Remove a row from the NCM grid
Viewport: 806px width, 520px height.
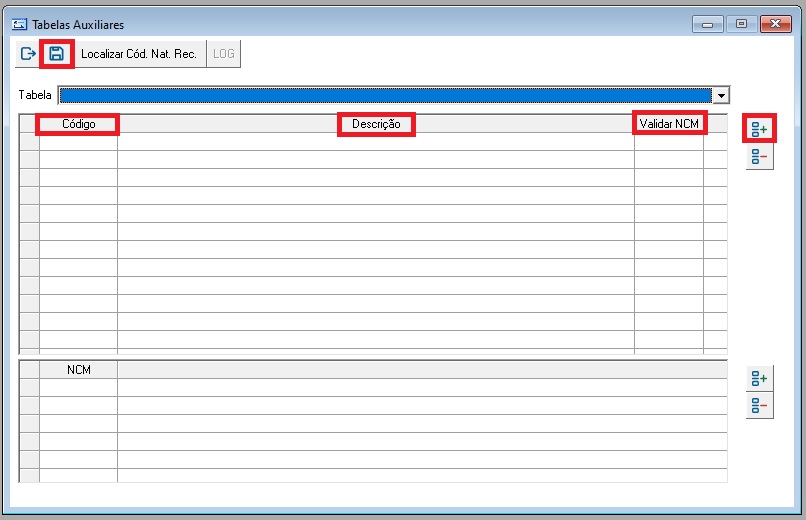point(759,405)
